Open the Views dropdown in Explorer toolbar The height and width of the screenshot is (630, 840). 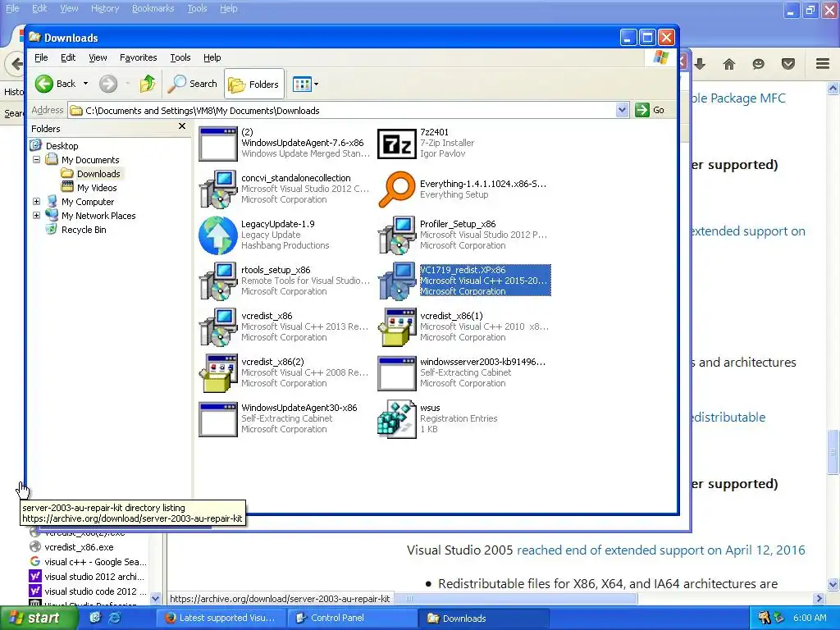point(305,84)
